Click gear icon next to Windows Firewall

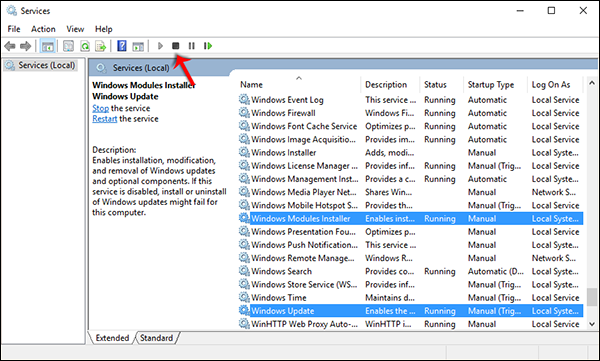(x=244, y=113)
